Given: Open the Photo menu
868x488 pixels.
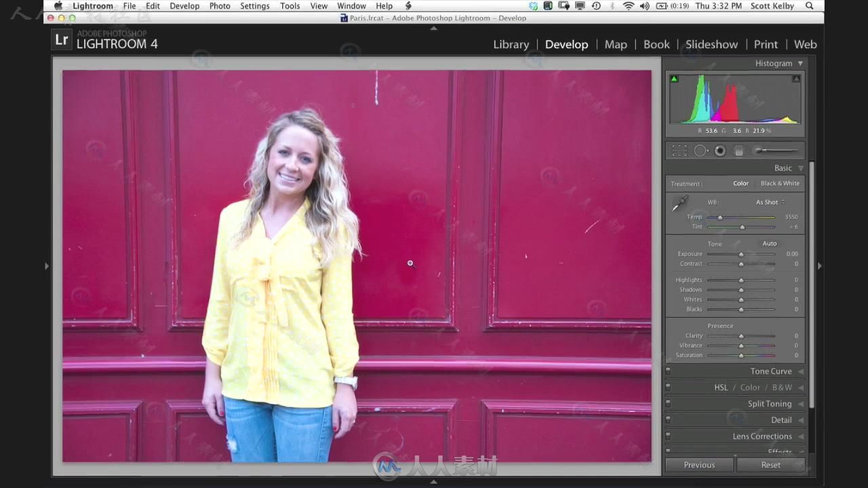Looking at the screenshot, I should click(220, 6).
